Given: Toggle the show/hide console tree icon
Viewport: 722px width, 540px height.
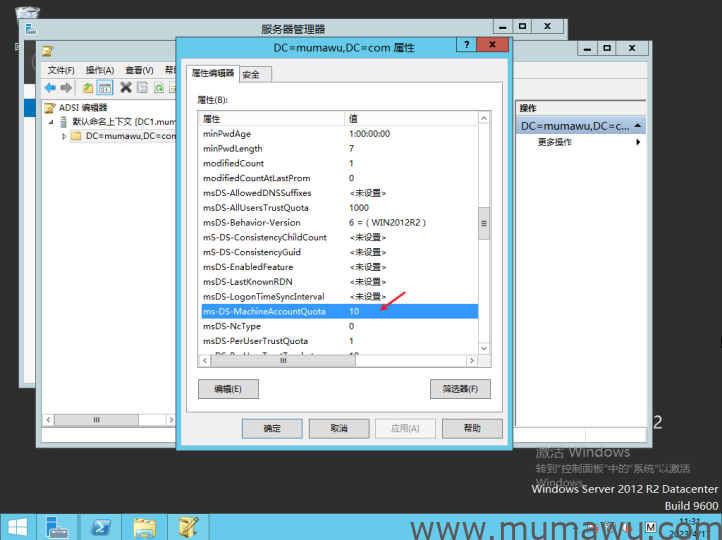Looking at the screenshot, I should (x=103, y=88).
